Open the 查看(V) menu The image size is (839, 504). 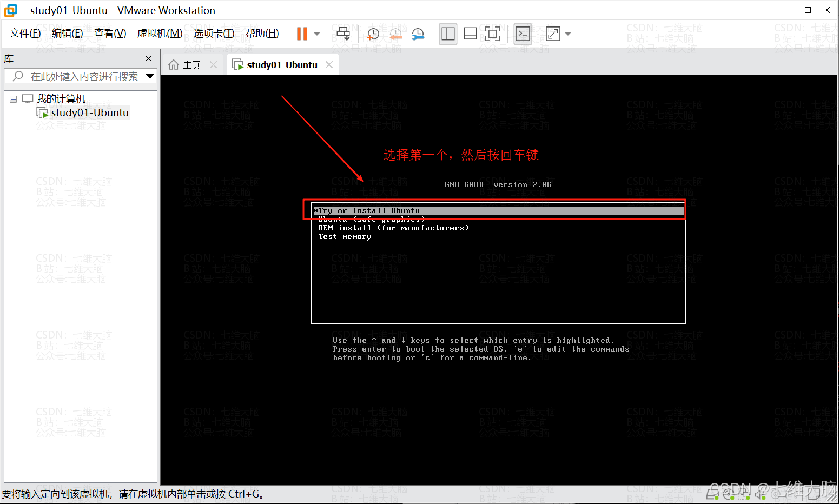pos(110,34)
